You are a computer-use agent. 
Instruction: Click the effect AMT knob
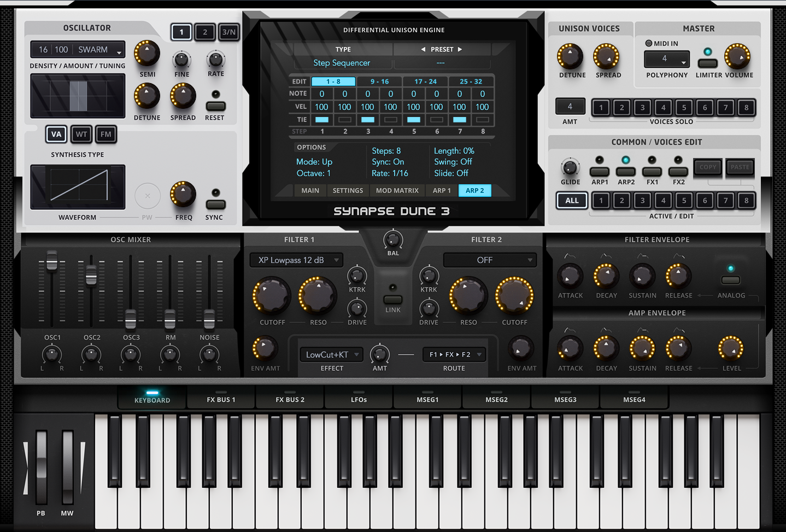[380, 354]
